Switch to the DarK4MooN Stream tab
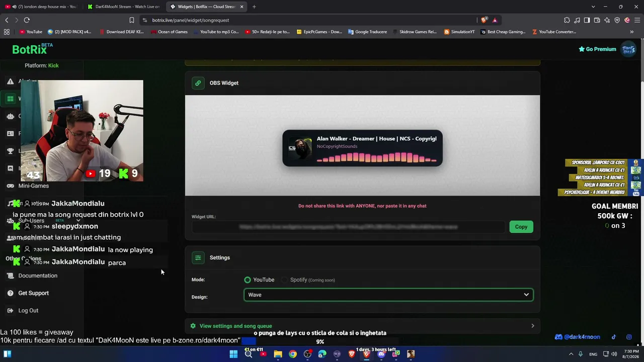 click(x=123, y=7)
